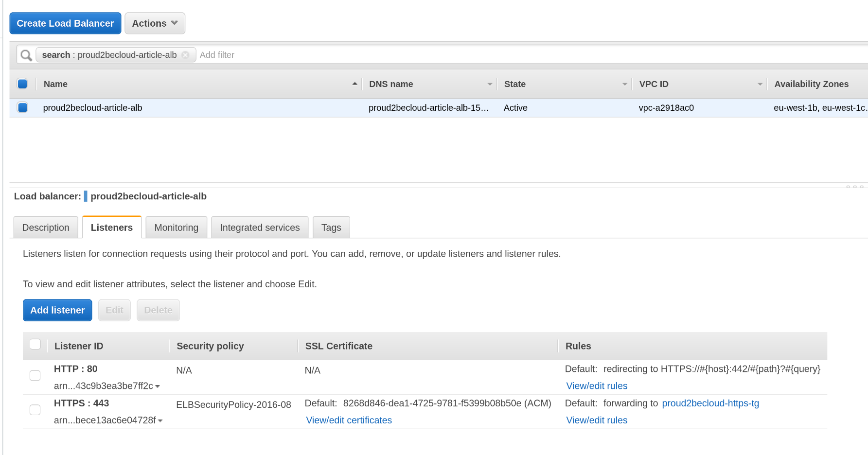This screenshot has height=455, width=868.
Task: Open View/edit certificates link
Action: (x=349, y=420)
